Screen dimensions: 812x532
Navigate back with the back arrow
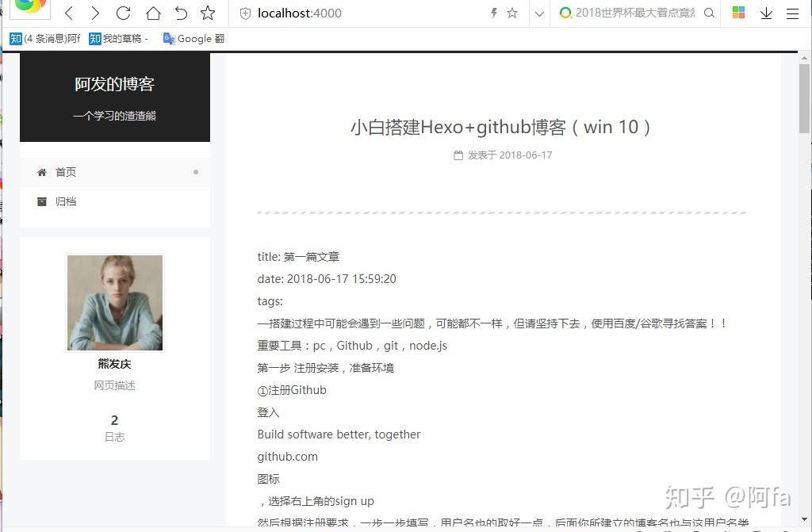(69, 13)
